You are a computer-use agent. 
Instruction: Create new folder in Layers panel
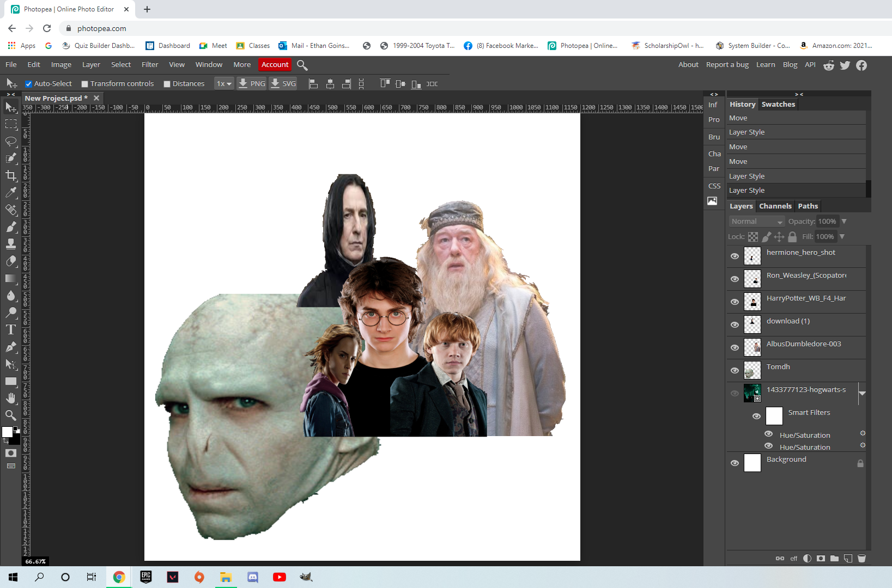point(834,558)
